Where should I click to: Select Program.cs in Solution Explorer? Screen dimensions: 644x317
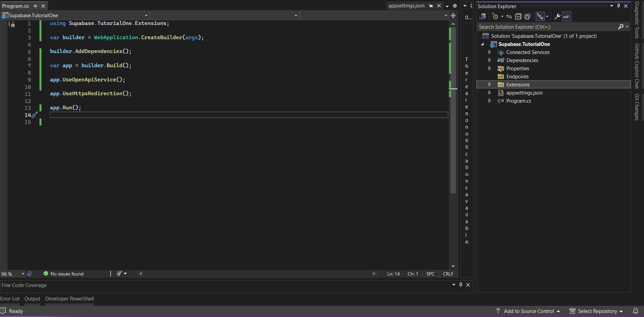(x=519, y=101)
